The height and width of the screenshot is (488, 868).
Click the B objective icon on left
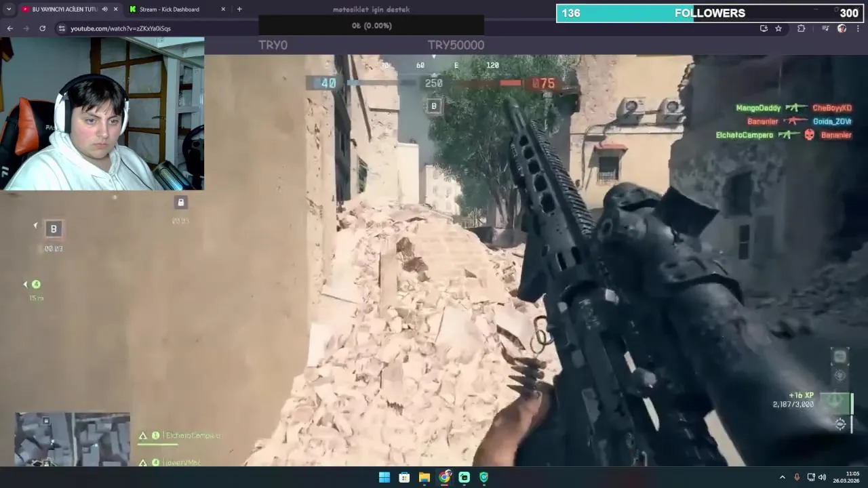(x=54, y=229)
